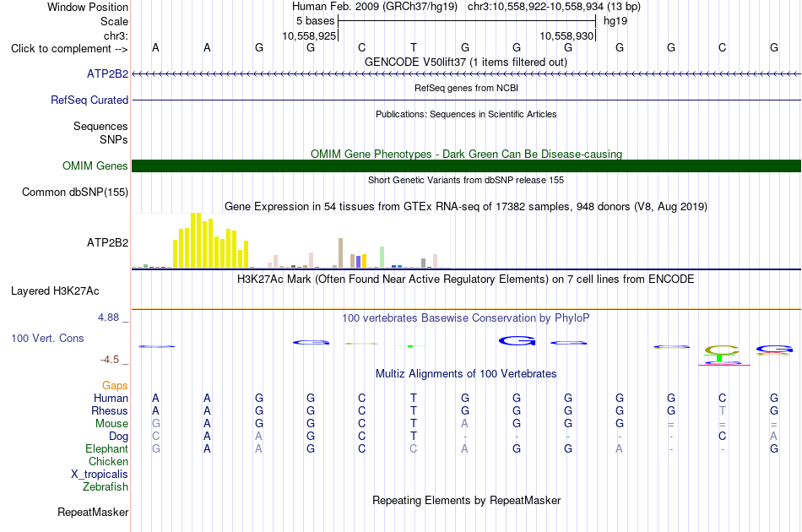Image resolution: width=802 pixels, height=532 pixels.
Task: Click the -4.5 lower scale value
Action: point(110,360)
